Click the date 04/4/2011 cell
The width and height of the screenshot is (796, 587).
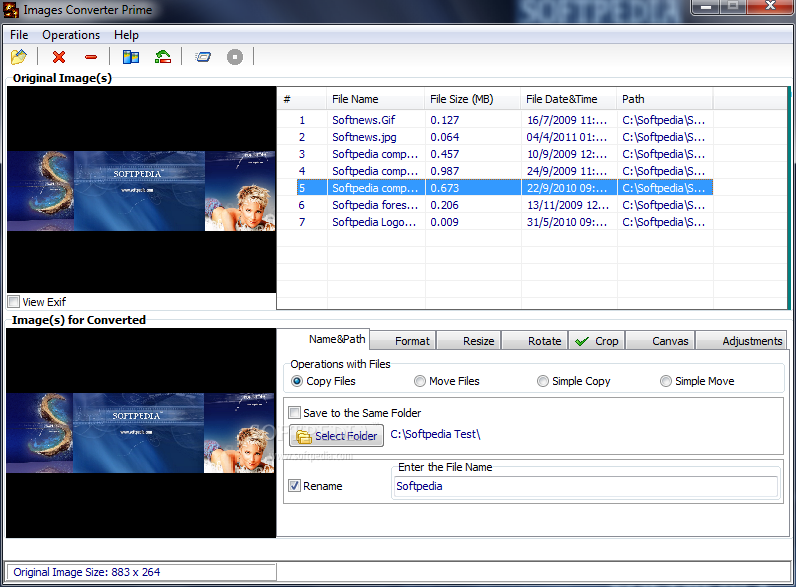[x=567, y=137]
